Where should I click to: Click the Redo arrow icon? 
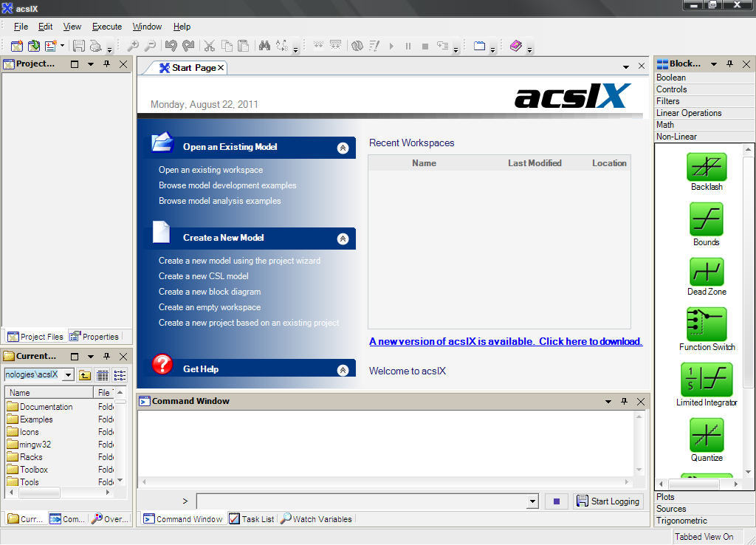pyautogui.click(x=188, y=46)
